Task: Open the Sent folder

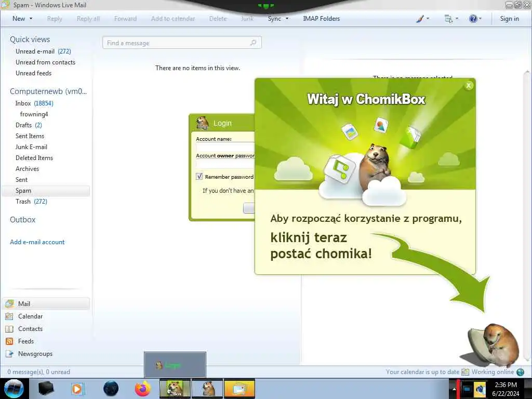Action: 21,179
